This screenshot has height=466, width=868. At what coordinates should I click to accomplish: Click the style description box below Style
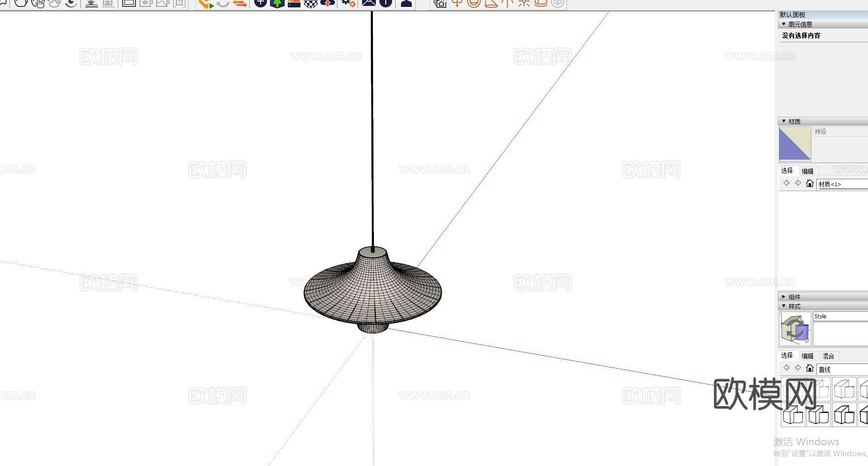coord(840,334)
